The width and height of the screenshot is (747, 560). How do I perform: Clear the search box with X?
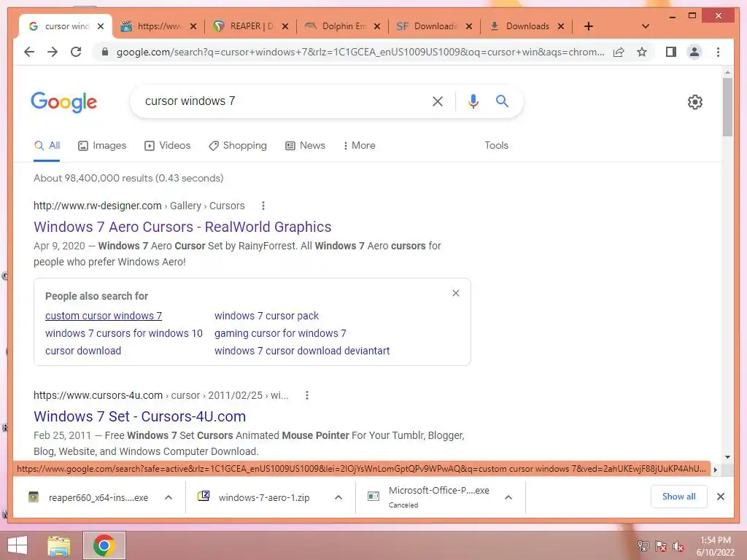click(x=438, y=101)
